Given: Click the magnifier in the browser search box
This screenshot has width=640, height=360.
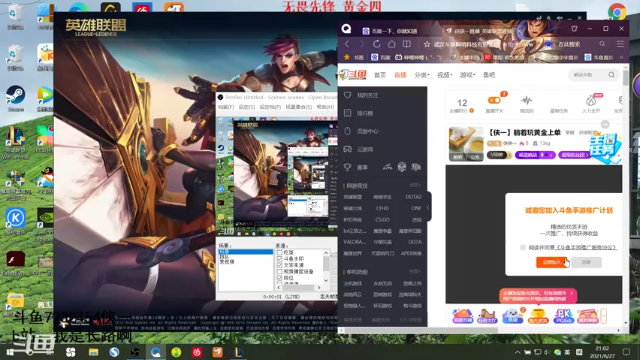Looking at the screenshot, I should coord(602,44).
